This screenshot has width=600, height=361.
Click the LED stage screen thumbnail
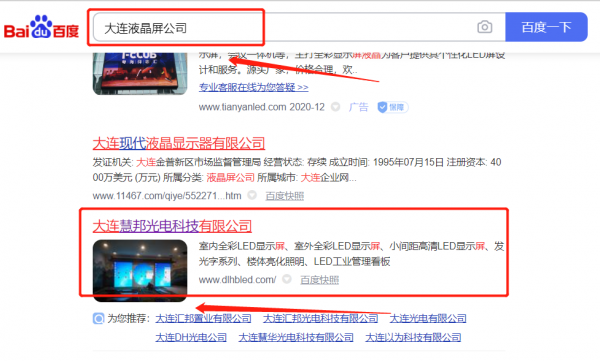point(140,271)
